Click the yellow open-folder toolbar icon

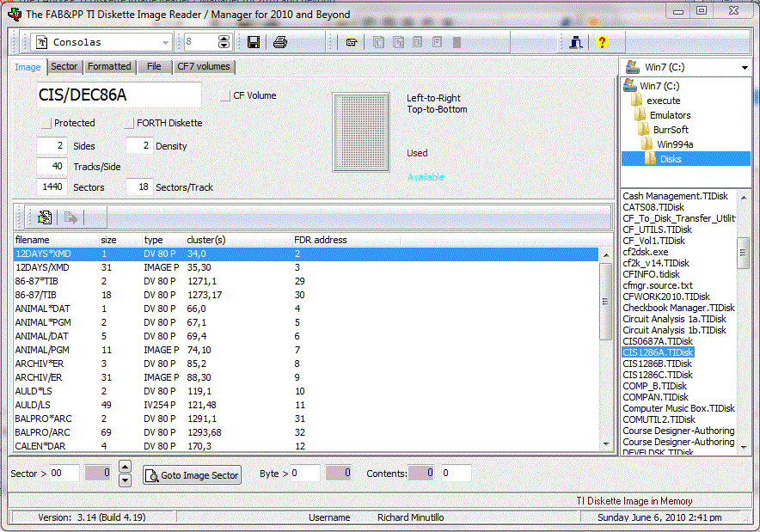coord(351,42)
